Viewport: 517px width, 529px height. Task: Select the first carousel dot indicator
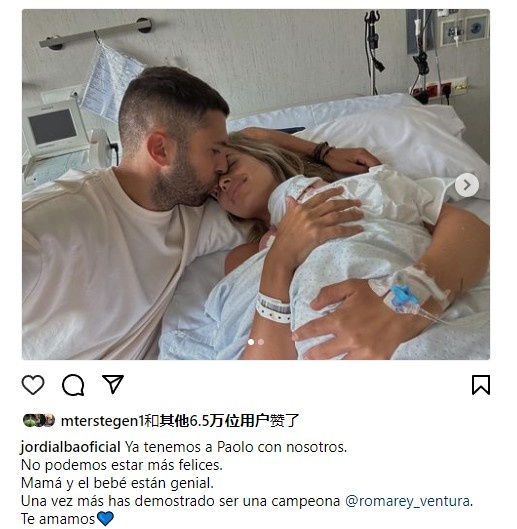tap(251, 342)
